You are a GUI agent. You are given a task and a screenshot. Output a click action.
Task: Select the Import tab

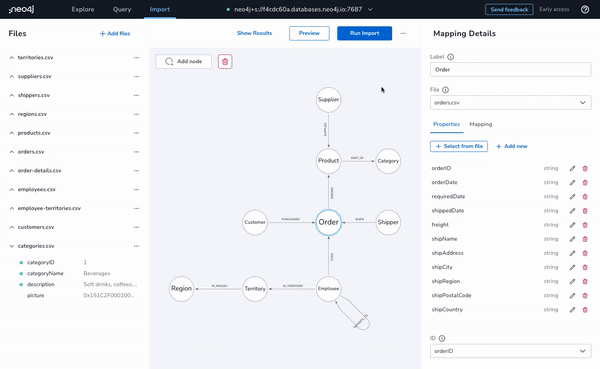(160, 9)
